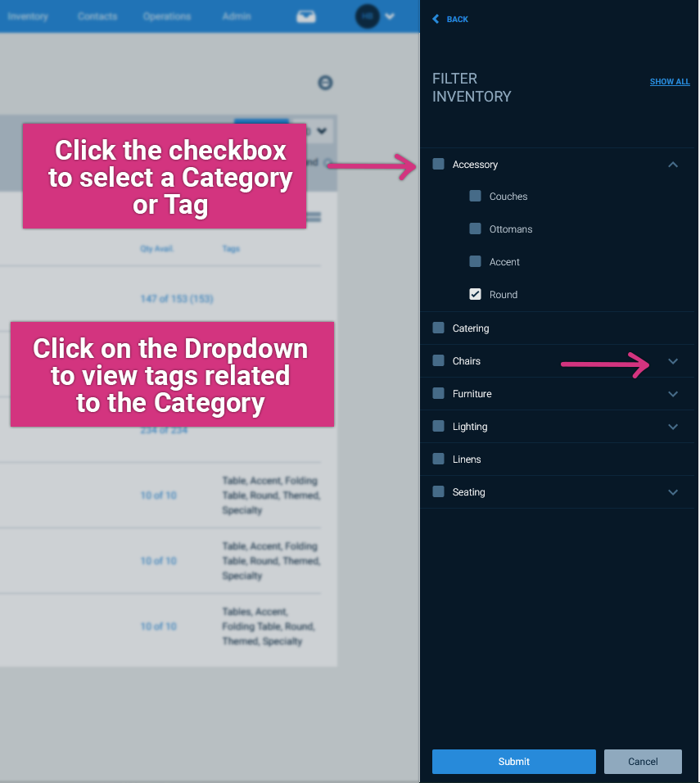700x783 pixels.
Task: Go to the Operations section in top navigation
Action: pos(167,16)
